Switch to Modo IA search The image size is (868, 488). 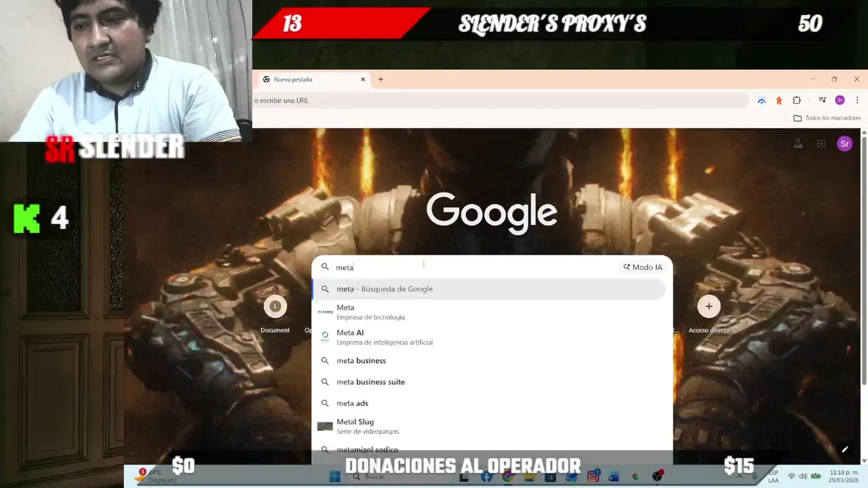click(x=643, y=267)
